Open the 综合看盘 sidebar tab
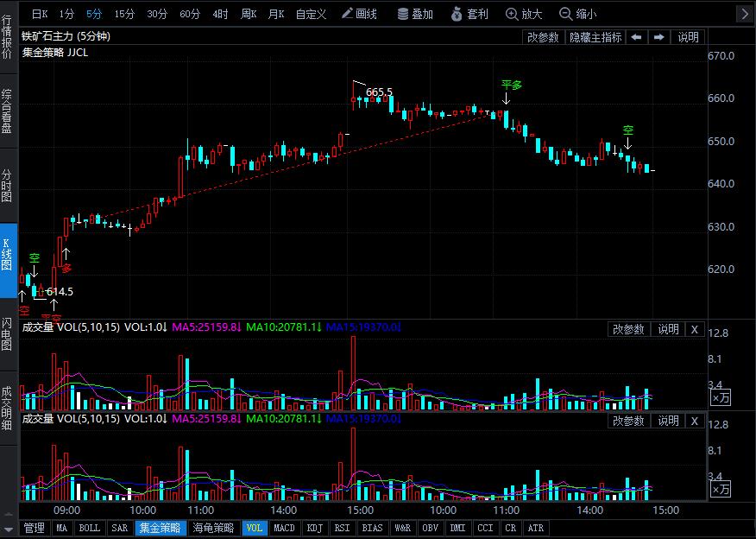 click(x=7, y=111)
